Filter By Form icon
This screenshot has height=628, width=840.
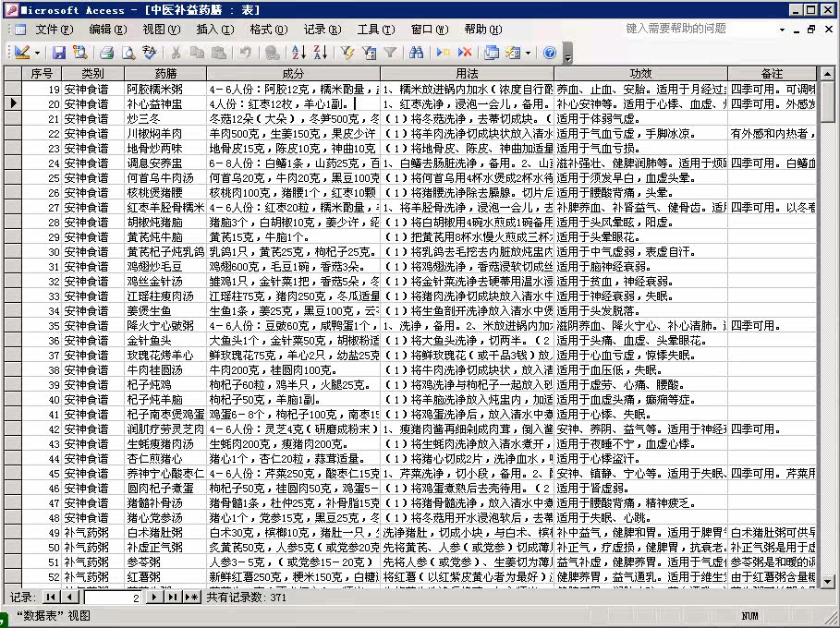pos(369,53)
